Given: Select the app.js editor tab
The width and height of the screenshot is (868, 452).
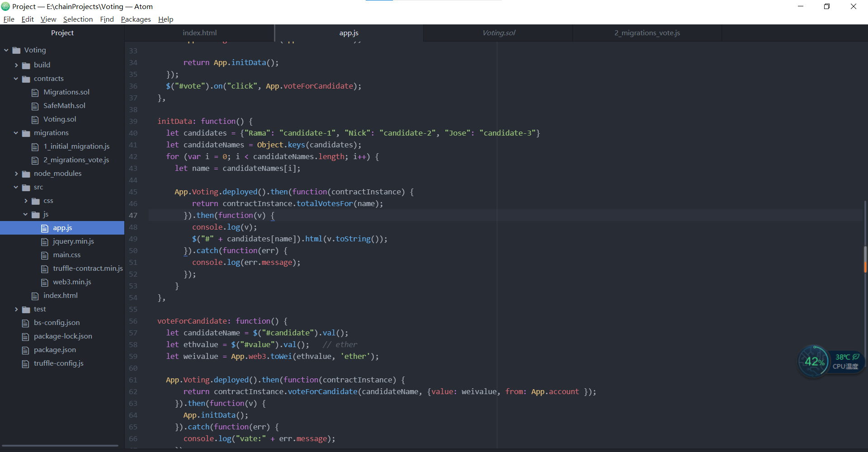Looking at the screenshot, I should (x=349, y=33).
